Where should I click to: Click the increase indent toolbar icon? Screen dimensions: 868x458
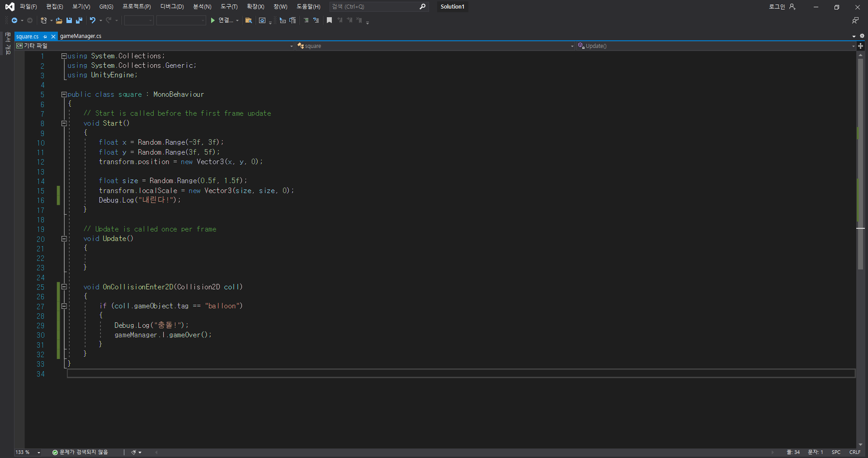292,20
